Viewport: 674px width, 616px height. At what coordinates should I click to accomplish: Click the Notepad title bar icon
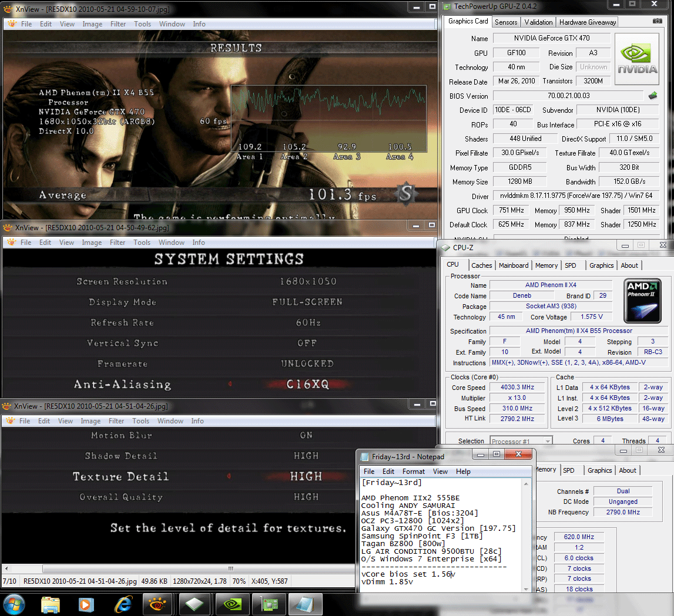(x=364, y=457)
